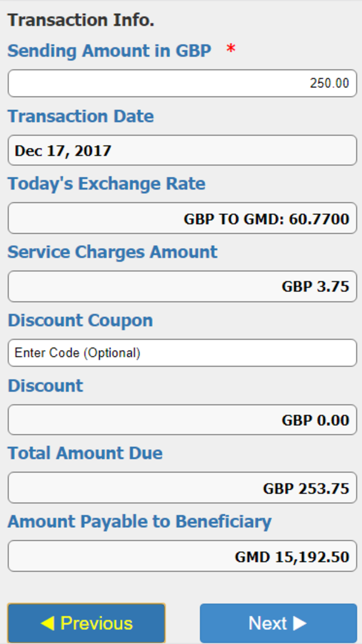Click the Total Amount Due label
The height and width of the screenshot is (644, 362).
tap(85, 453)
